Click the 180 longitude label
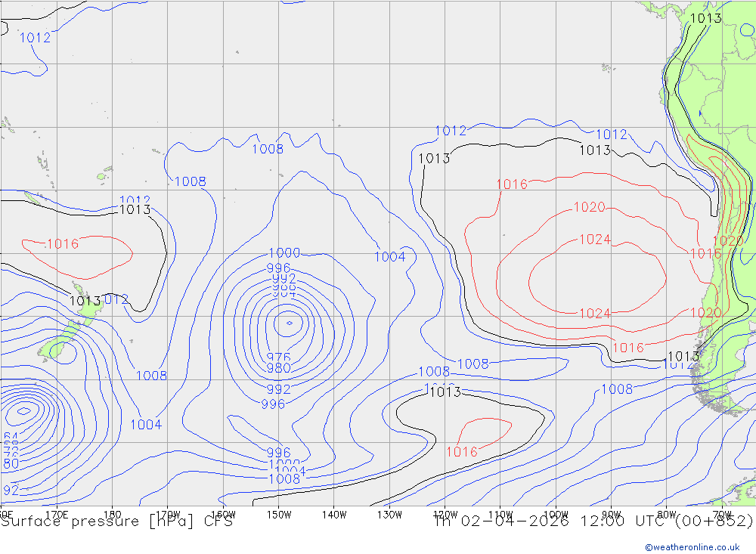The width and height of the screenshot is (756, 554). point(113,515)
